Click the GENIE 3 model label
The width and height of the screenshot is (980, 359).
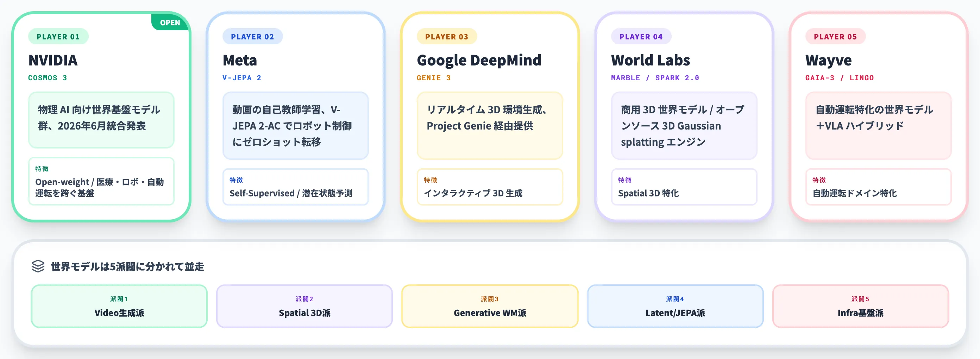pyautogui.click(x=434, y=77)
